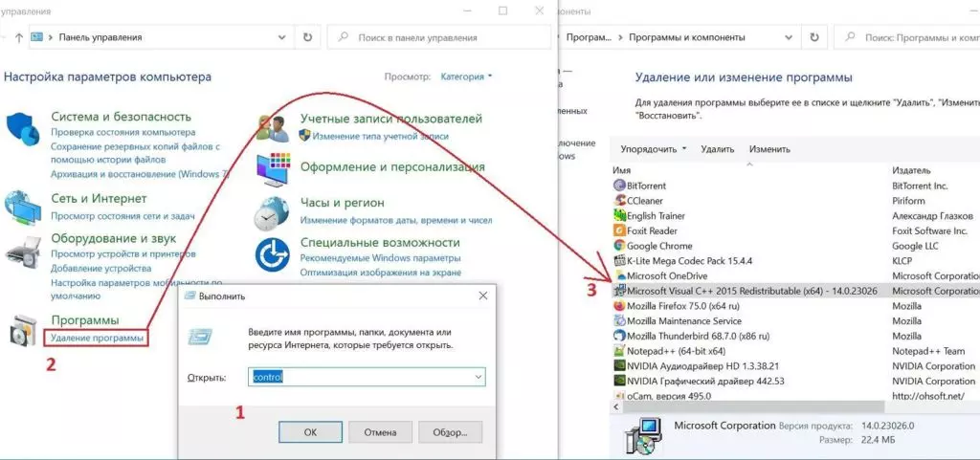This screenshot has width=980, height=460.
Task: Open the Сеть и Интернет category link
Action: [x=99, y=199]
